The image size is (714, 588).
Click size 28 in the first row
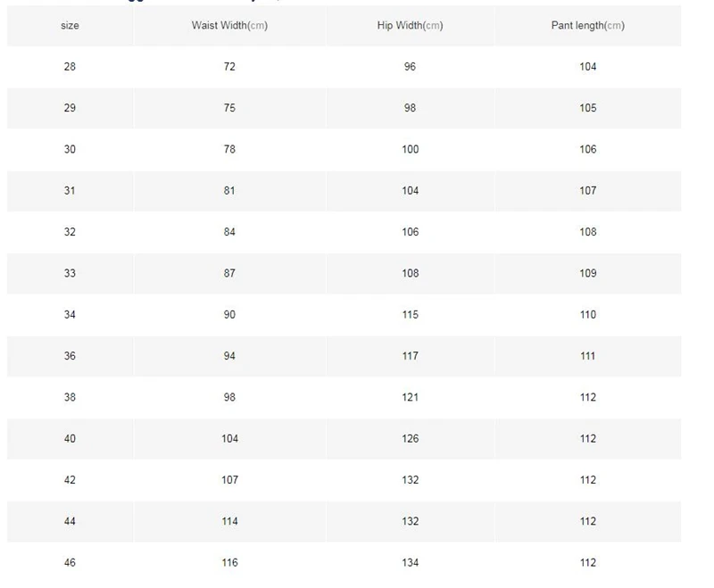tap(70, 67)
